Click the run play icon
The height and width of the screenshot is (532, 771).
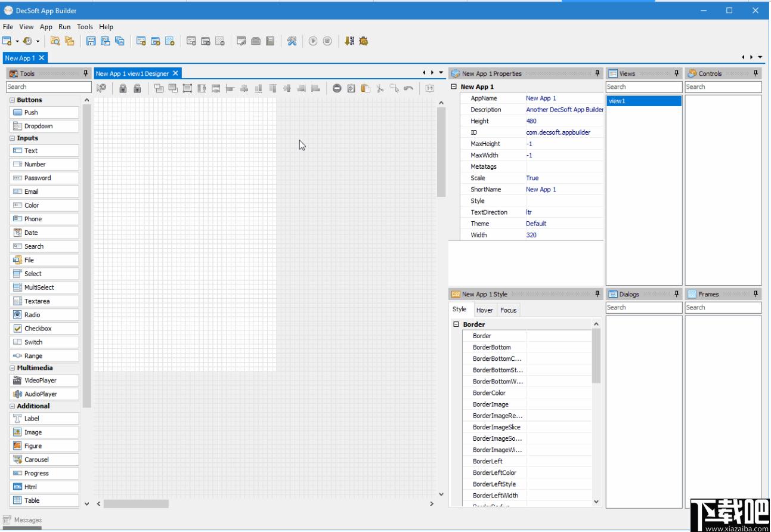pos(313,41)
